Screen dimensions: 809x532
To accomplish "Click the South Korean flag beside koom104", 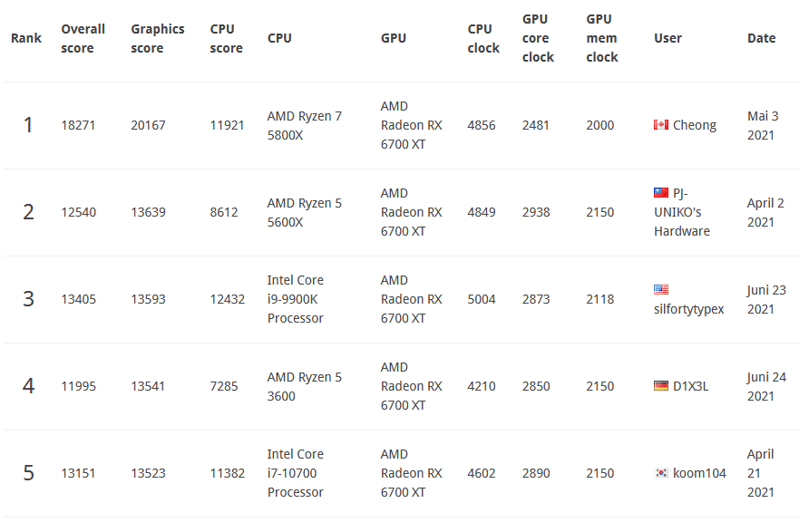I will (x=661, y=473).
